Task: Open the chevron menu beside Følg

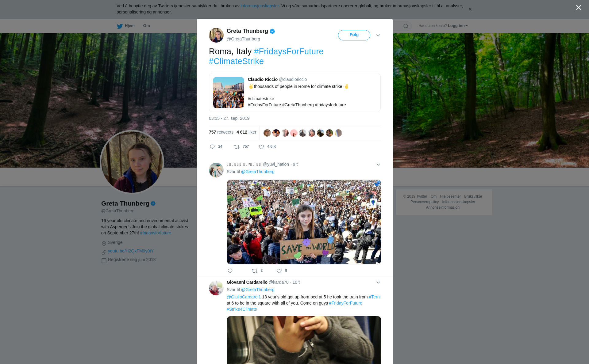Action: [378, 35]
